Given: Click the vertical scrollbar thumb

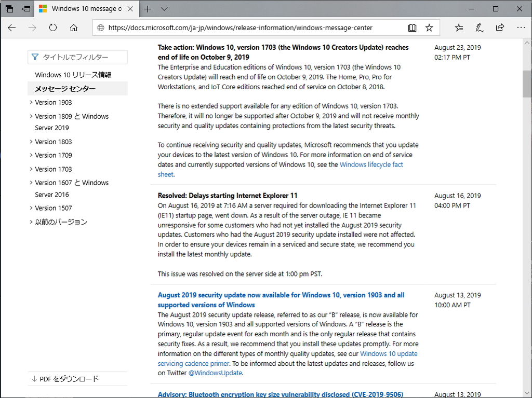Looking at the screenshot, I should (x=527, y=84).
